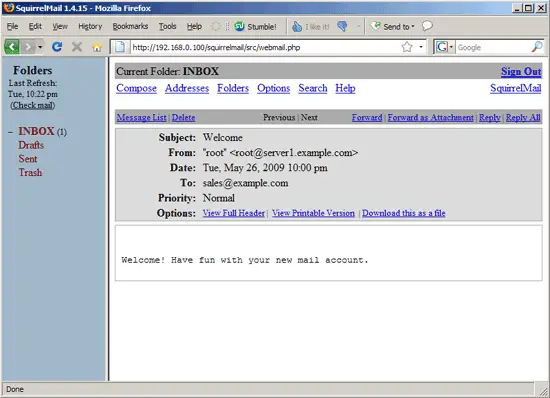Reload the page with the refresh icon
This screenshot has height=398, width=550.
coord(57,47)
